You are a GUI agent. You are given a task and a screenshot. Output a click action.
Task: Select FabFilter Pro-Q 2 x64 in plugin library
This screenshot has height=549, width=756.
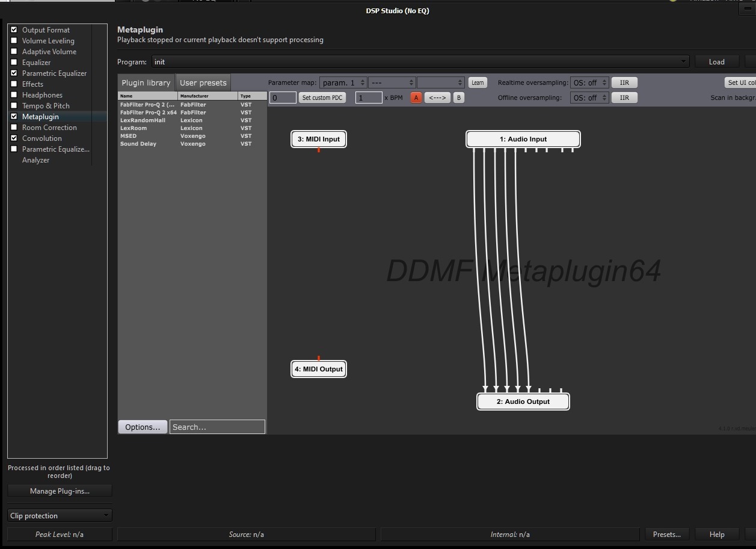(x=192, y=113)
